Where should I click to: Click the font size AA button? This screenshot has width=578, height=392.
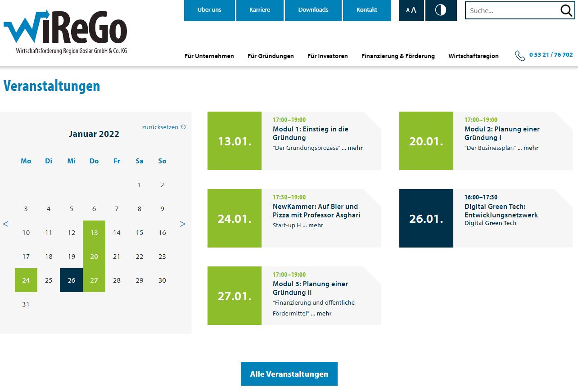point(411,10)
